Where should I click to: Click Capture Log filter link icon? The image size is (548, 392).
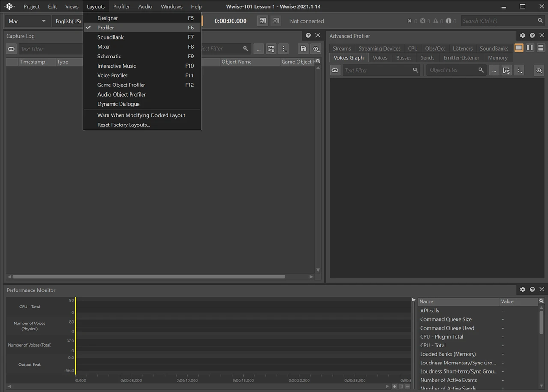[11, 49]
